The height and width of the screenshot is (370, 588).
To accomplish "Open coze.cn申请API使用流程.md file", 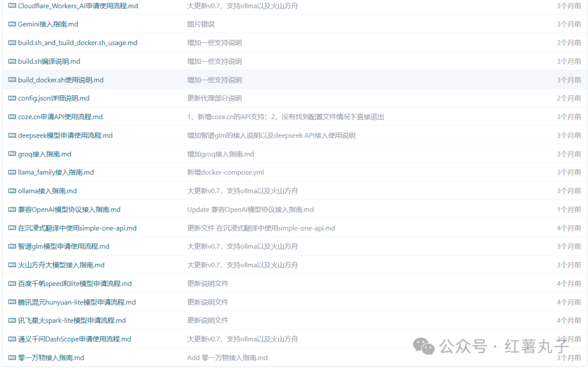I will [x=60, y=117].
